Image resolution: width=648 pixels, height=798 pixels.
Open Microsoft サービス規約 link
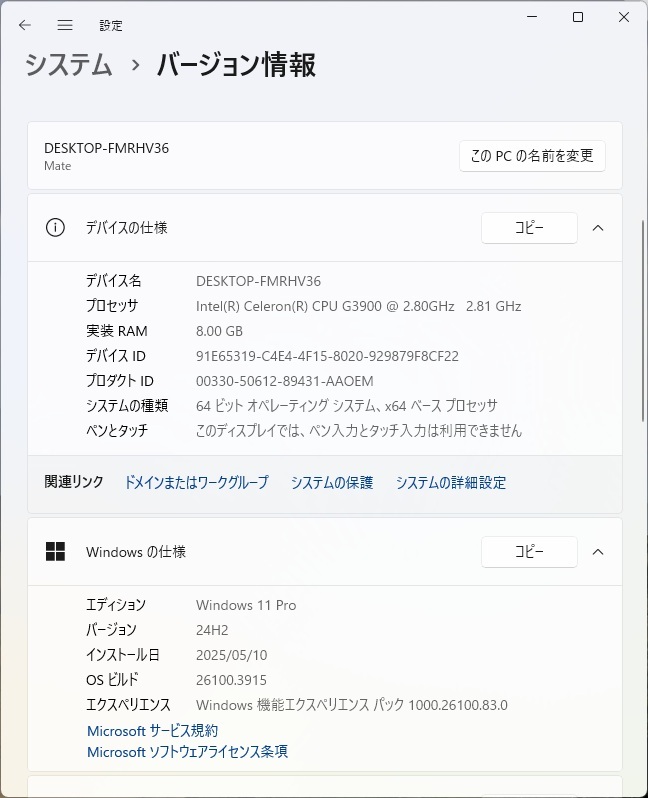pyautogui.click(x=152, y=731)
